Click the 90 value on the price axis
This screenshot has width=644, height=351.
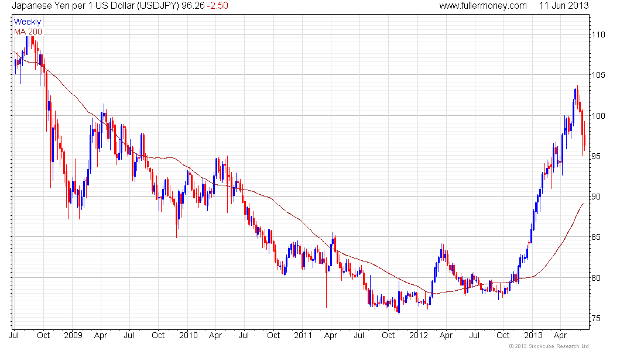[x=596, y=197]
